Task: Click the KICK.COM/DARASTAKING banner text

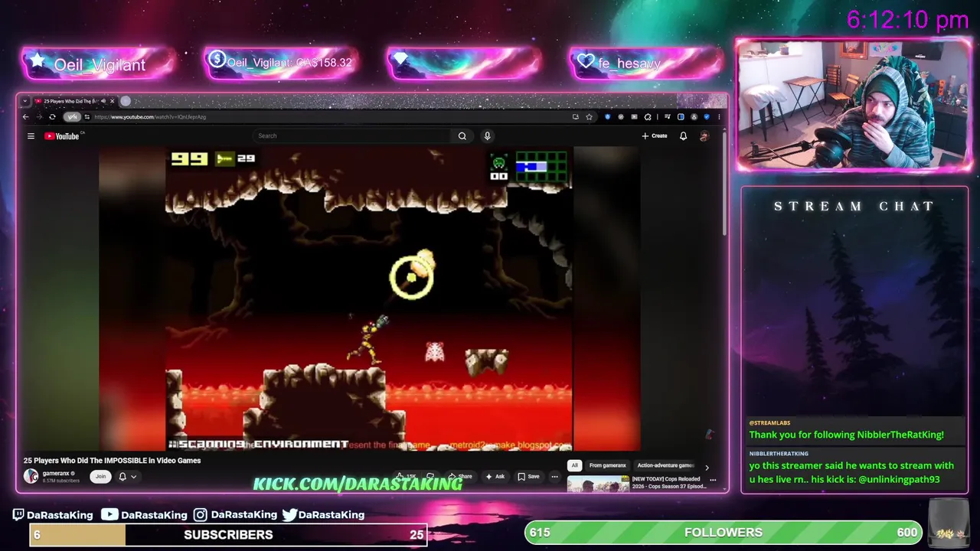Action: [358, 484]
